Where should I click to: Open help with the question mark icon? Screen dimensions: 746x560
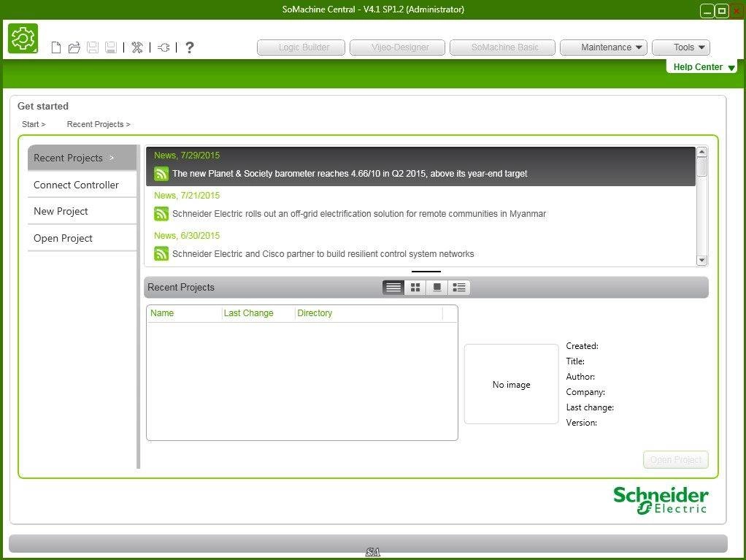(189, 47)
